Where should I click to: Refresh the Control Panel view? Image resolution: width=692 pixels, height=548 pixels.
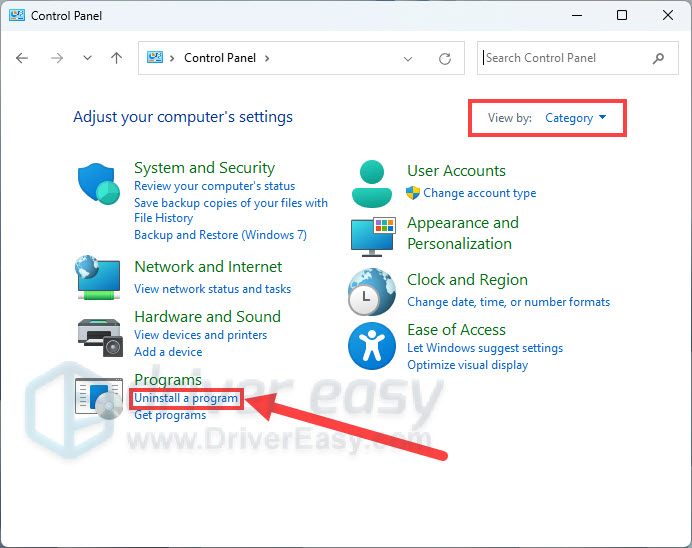click(x=445, y=59)
